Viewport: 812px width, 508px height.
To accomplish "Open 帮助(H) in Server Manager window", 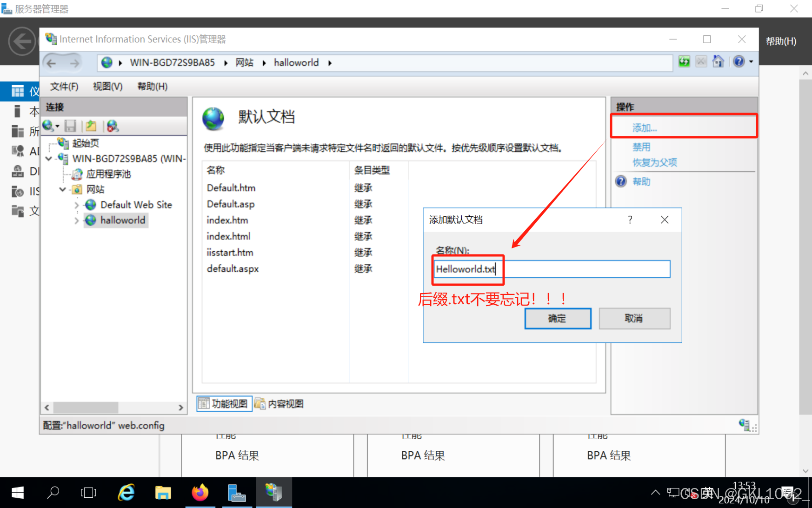I will click(781, 41).
